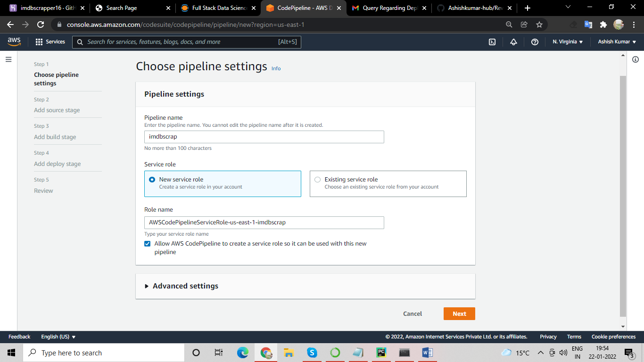Image resolution: width=644 pixels, height=362 pixels.
Task: Click the Pipeline name input field
Action: [264, 137]
